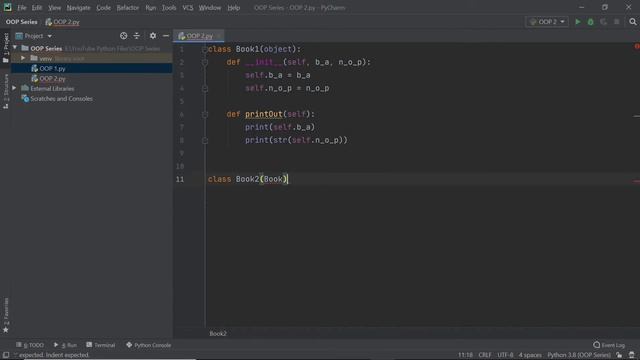Open the TODO tool window
This screenshot has width=640, height=360.
click(x=30, y=345)
